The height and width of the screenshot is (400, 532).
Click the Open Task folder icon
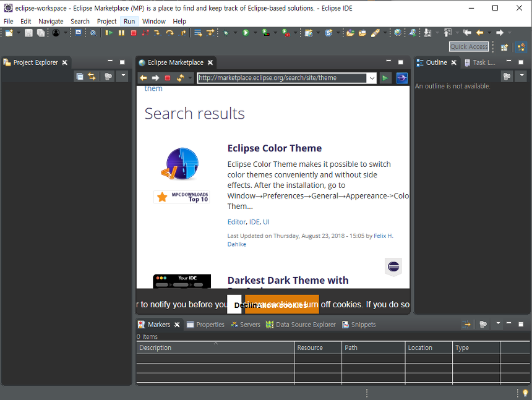coord(363,33)
